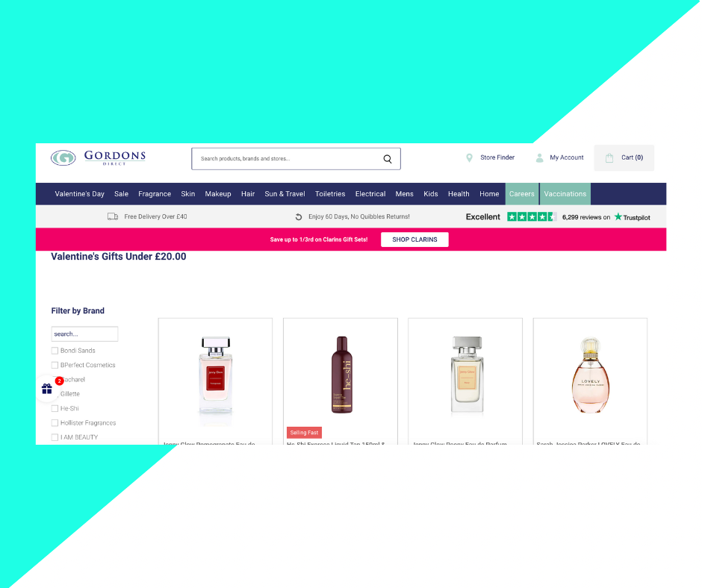
Task: Open the Lovely perfume bottle image
Action: pos(591,375)
